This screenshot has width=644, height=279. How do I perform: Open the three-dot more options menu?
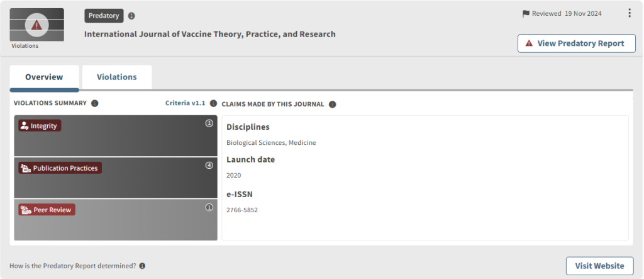pos(630,13)
